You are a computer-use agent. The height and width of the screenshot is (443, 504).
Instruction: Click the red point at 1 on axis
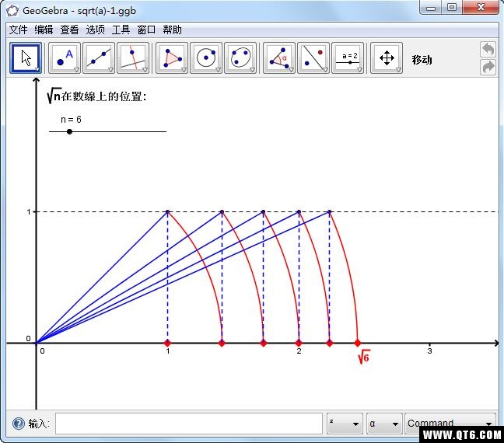click(167, 343)
